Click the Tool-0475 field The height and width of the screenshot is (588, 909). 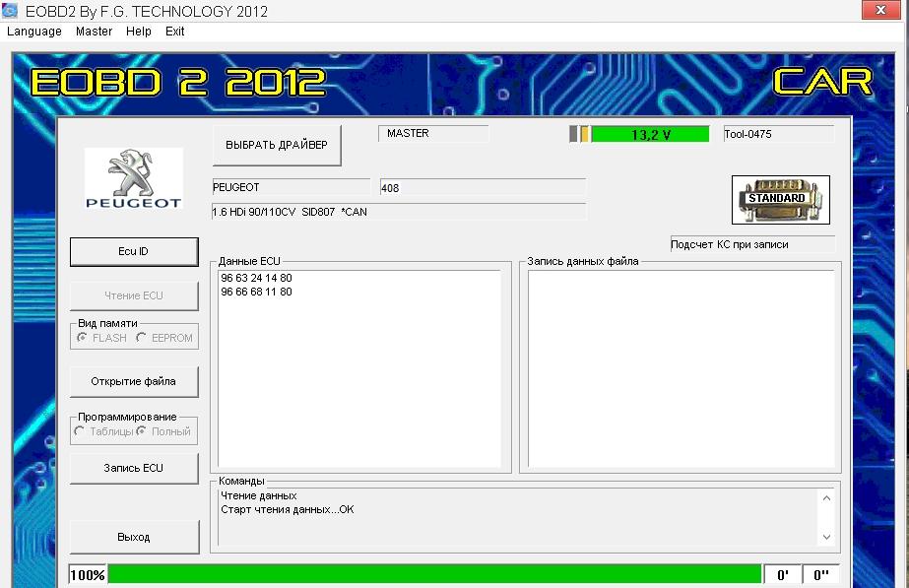pyautogui.click(x=779, y=135)
